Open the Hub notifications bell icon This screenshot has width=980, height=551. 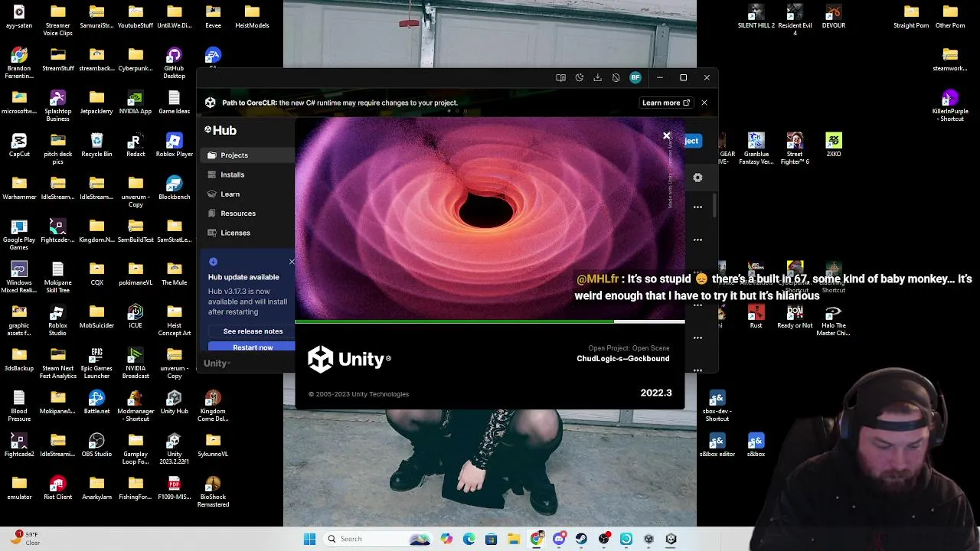coord(616,77)
